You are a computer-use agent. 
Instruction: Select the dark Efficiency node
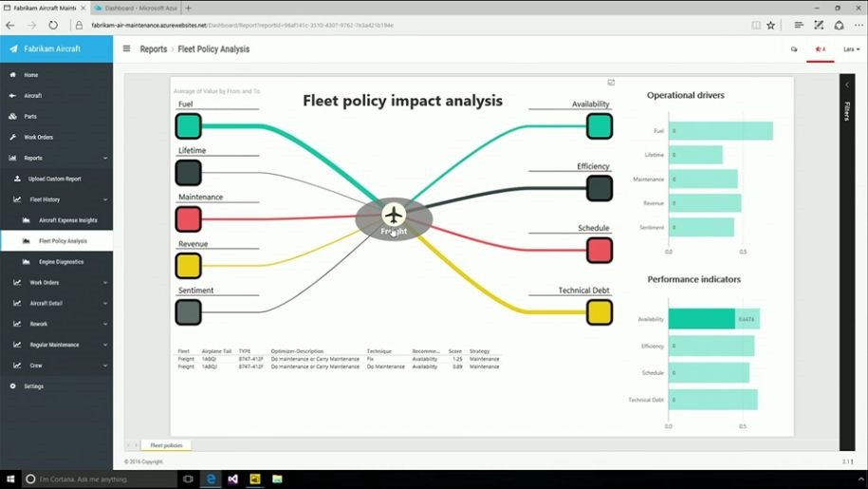[600, 188]
